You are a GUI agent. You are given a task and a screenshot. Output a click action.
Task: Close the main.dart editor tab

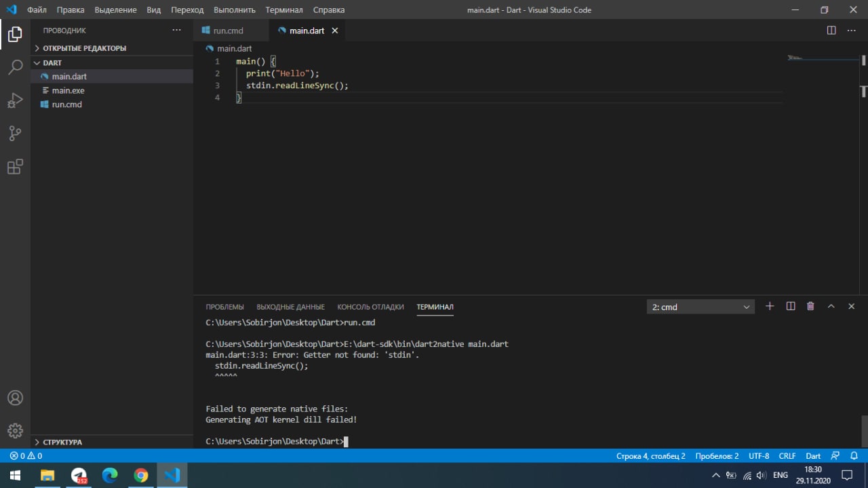click(335, 31)
